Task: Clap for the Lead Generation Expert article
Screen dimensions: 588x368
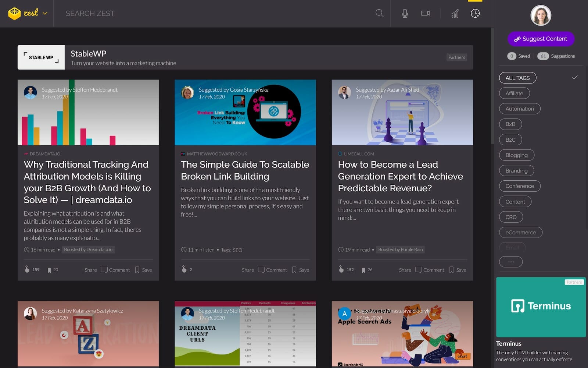Action: click(341, 269)
